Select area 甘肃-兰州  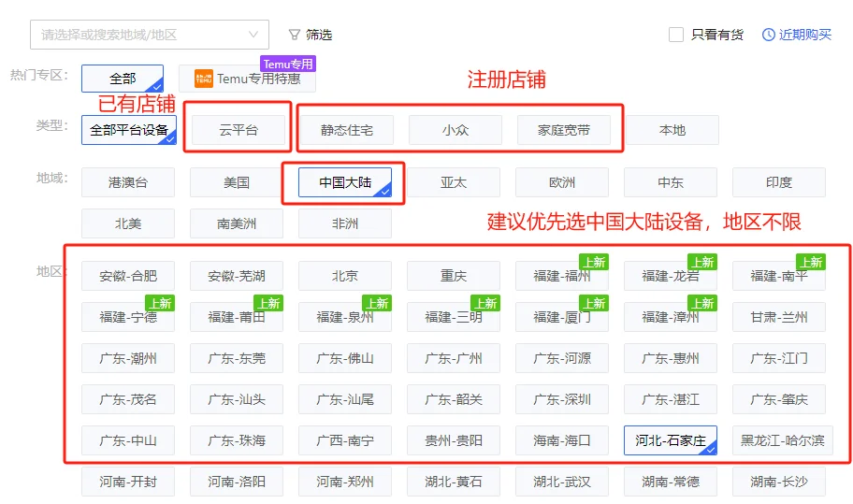(779, 317)
